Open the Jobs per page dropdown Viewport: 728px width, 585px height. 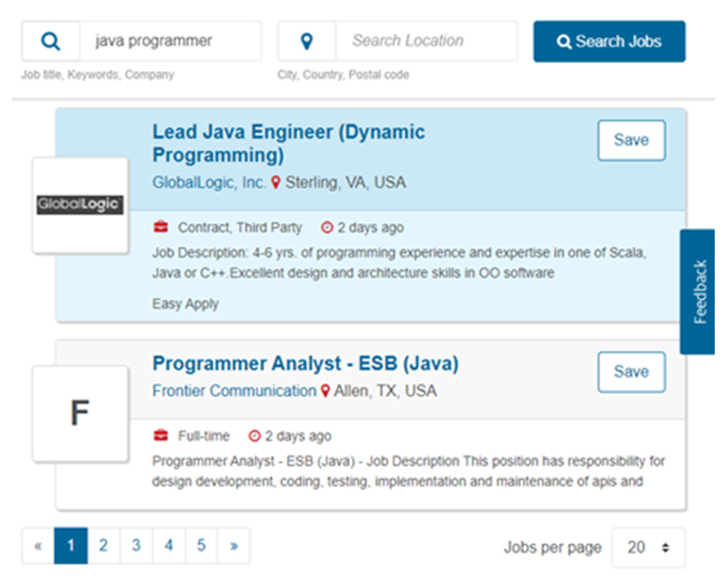click(648, 547)
